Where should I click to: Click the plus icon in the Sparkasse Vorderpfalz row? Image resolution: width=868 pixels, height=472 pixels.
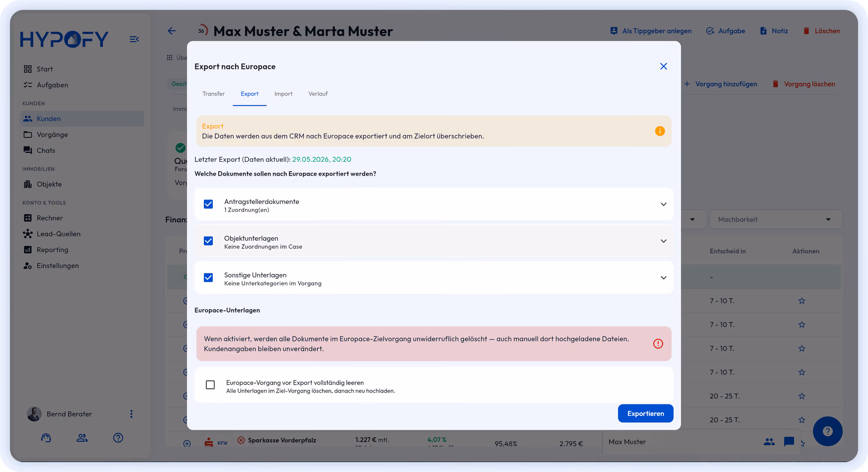(x=187, y=444)
